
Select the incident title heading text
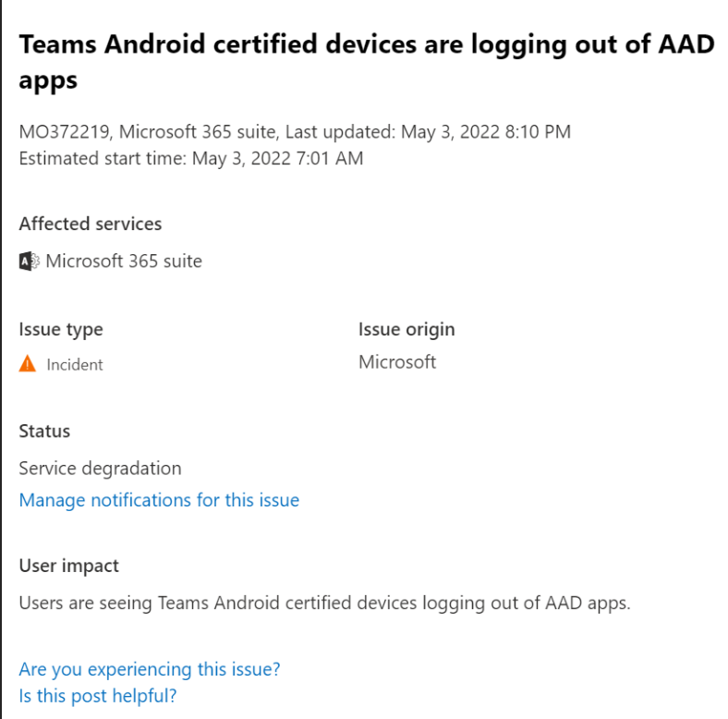[x=367, y=62]
